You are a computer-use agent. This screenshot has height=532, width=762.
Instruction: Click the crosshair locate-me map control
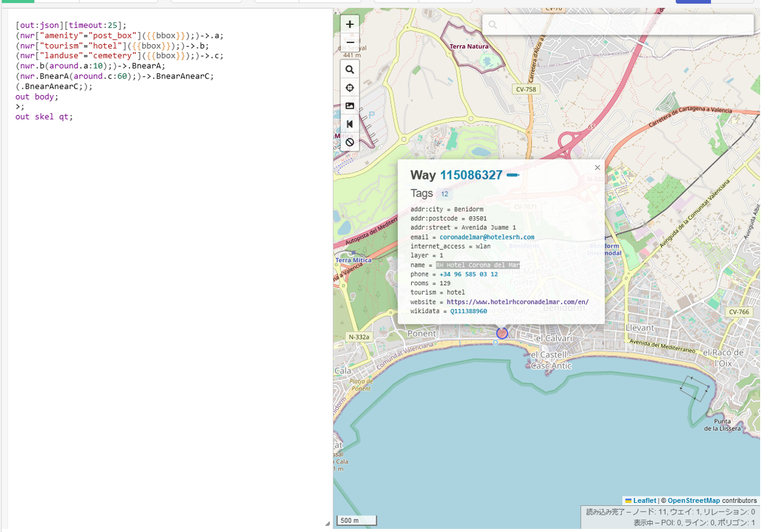pyautogui.click(x=350, y=88)
